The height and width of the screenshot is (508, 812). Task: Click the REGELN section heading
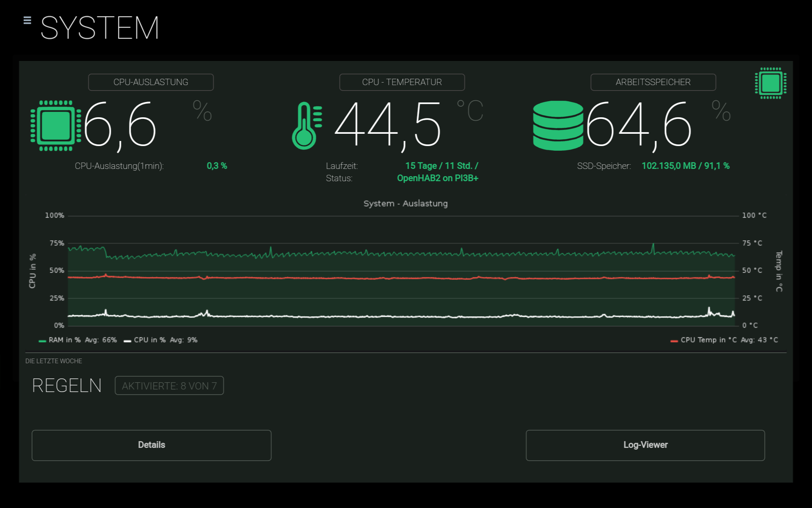[x=67, y=386]
